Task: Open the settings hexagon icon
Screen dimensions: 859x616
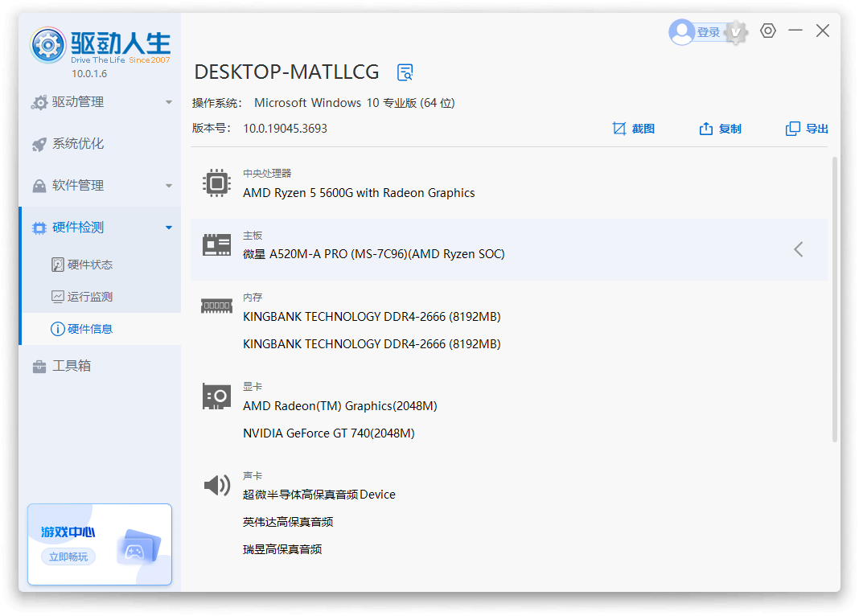Action: coord(768,31)
